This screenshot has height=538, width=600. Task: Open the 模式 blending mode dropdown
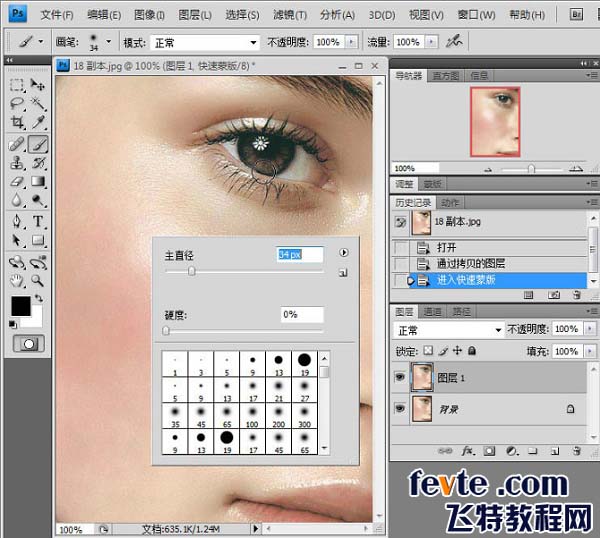tap(203, 43)
